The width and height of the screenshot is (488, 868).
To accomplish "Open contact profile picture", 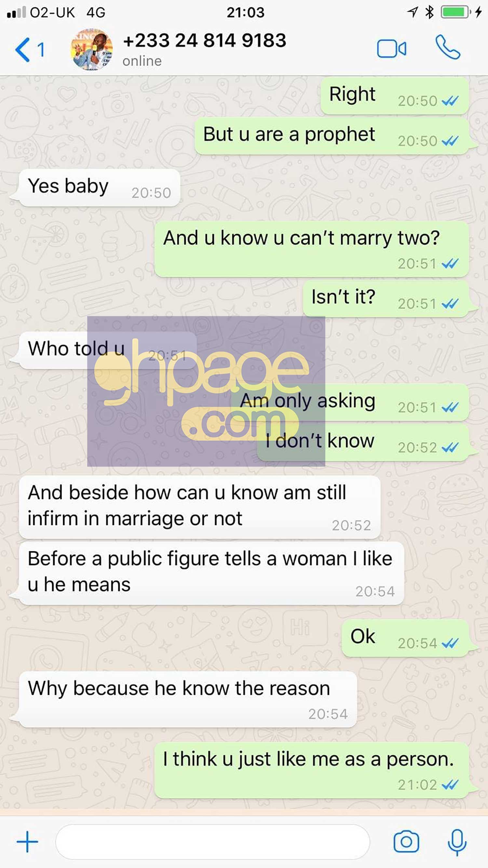I will [x=91, y=49].
